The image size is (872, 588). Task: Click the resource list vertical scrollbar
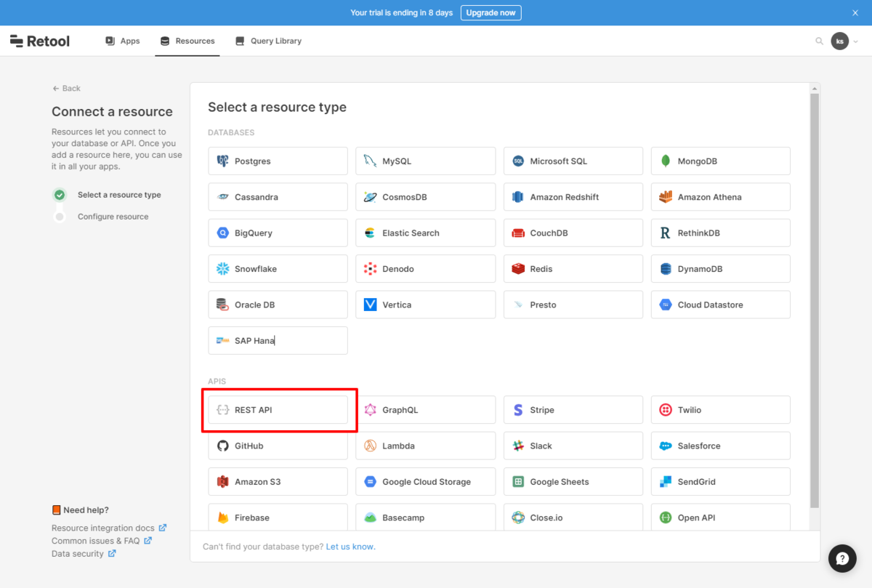(x=815, y=300)
